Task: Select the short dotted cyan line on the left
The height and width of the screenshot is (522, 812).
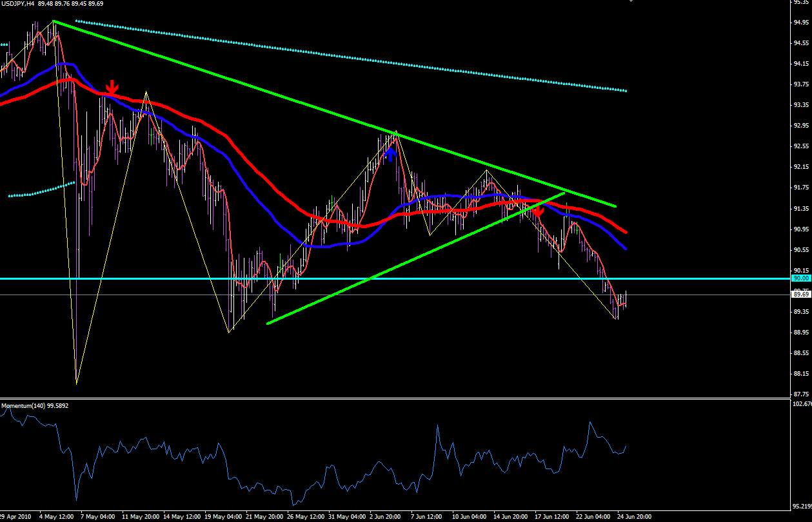Action: pyautogui.click(x=41, y=189)
